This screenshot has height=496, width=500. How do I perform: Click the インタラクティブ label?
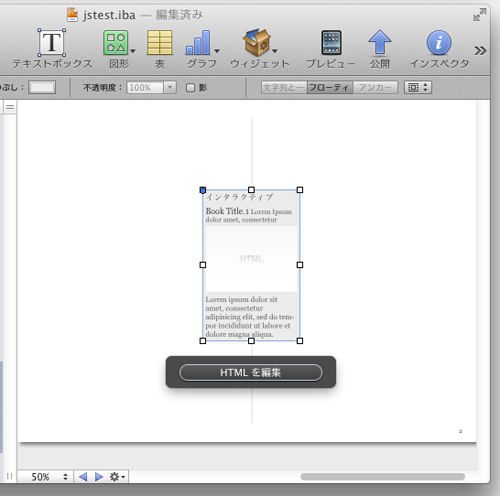point(239,197)
